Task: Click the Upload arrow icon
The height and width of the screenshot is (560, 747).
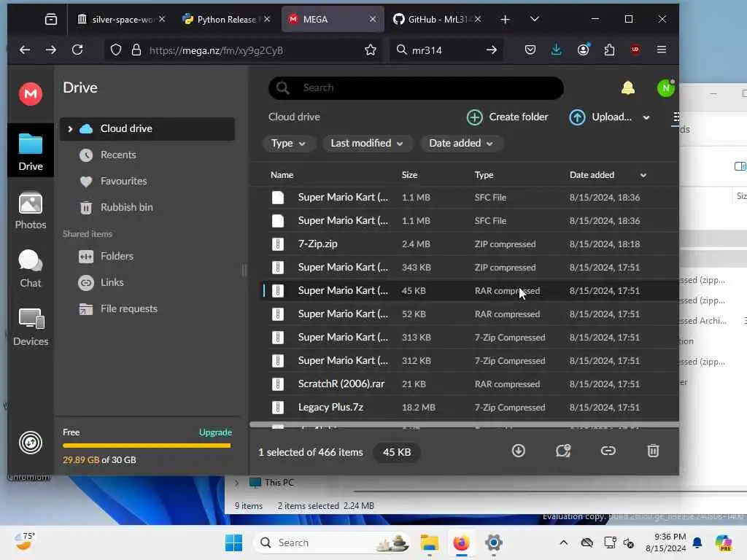Action: [x=578, y=117]
